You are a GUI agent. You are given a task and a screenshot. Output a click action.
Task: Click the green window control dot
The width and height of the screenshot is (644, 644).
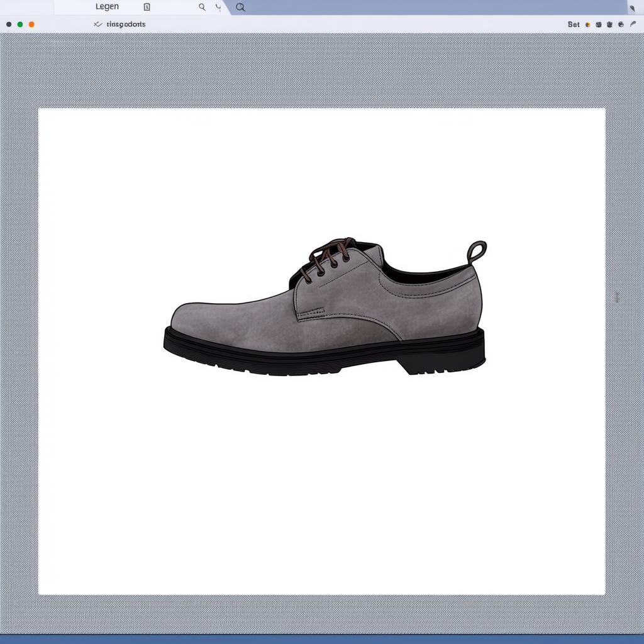(x=20, y=25)
